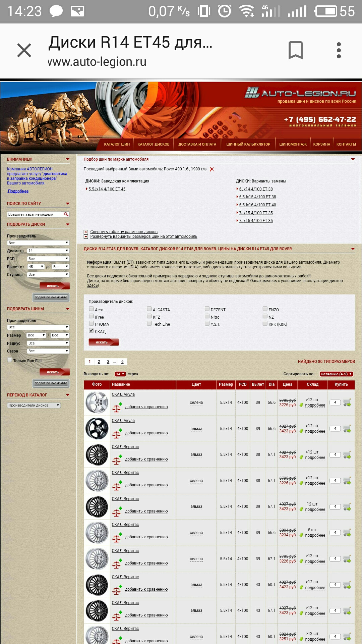
Task: Remove selected Rover 400 car red X
Action: [212, 169]
